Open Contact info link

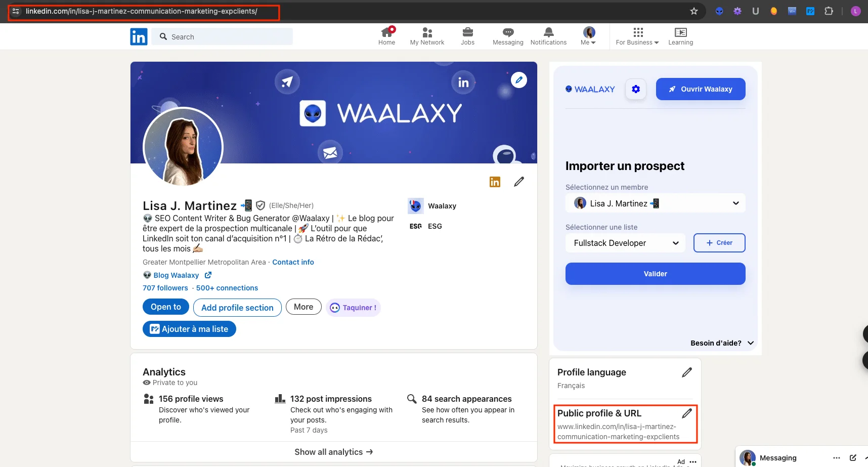[x=293, y=262]
